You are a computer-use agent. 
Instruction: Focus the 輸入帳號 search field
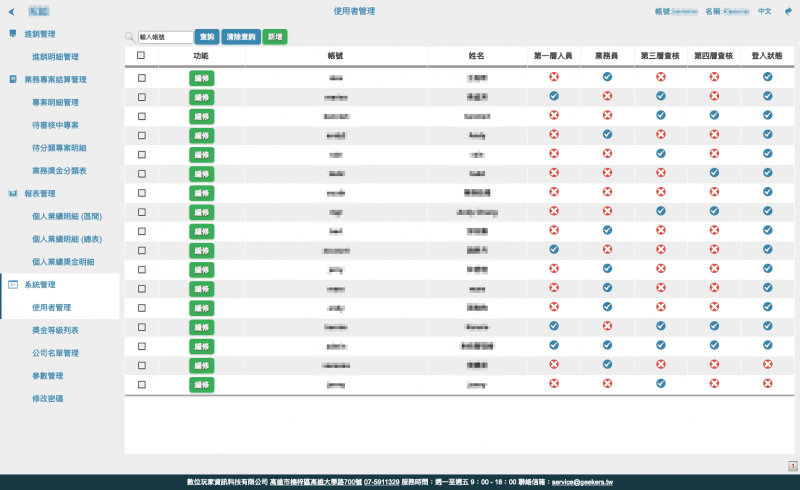(165, 37)
